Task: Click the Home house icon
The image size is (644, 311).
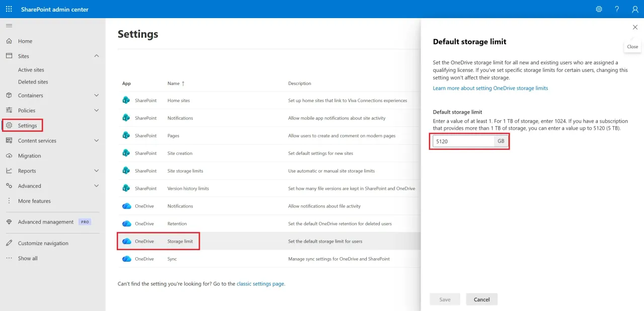Action: (x=9, y=41)
